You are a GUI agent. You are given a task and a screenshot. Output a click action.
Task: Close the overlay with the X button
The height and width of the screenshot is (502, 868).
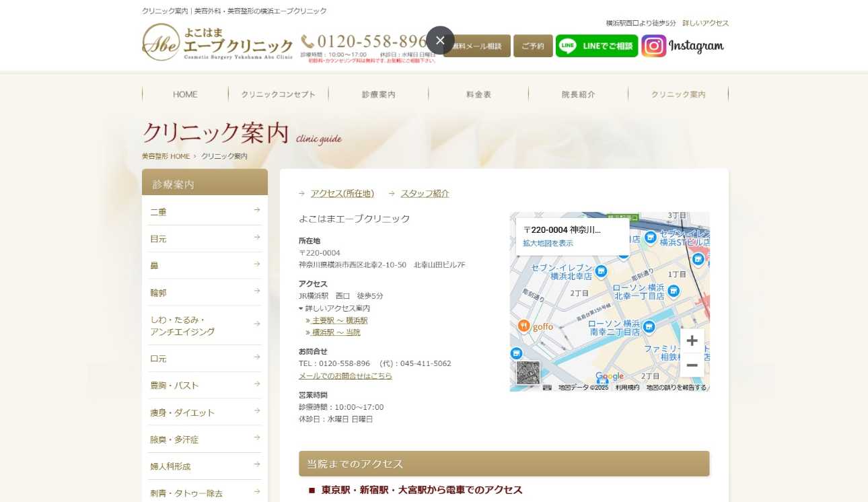440,40
